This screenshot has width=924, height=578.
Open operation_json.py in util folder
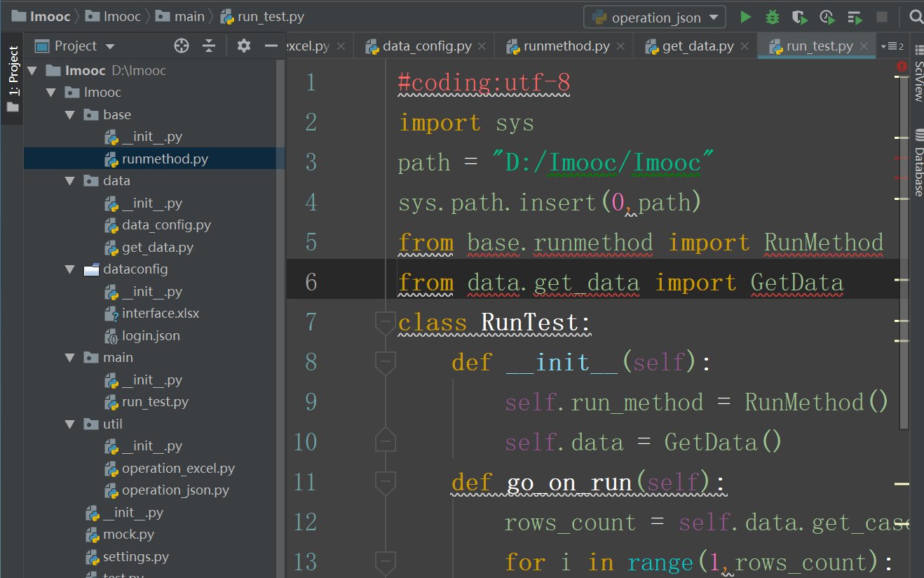(x=175, y=490)
